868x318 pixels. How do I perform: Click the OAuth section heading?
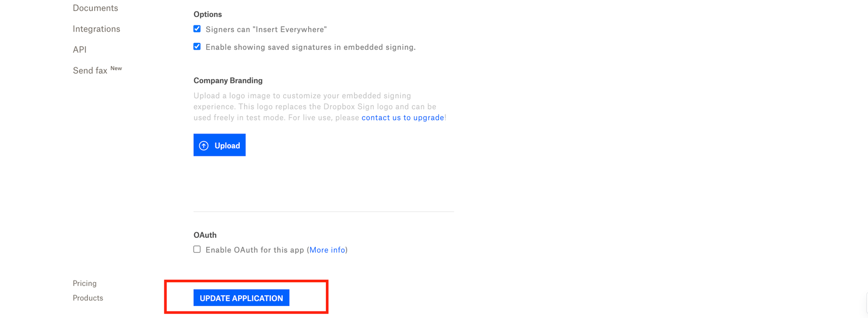point(205,234)
